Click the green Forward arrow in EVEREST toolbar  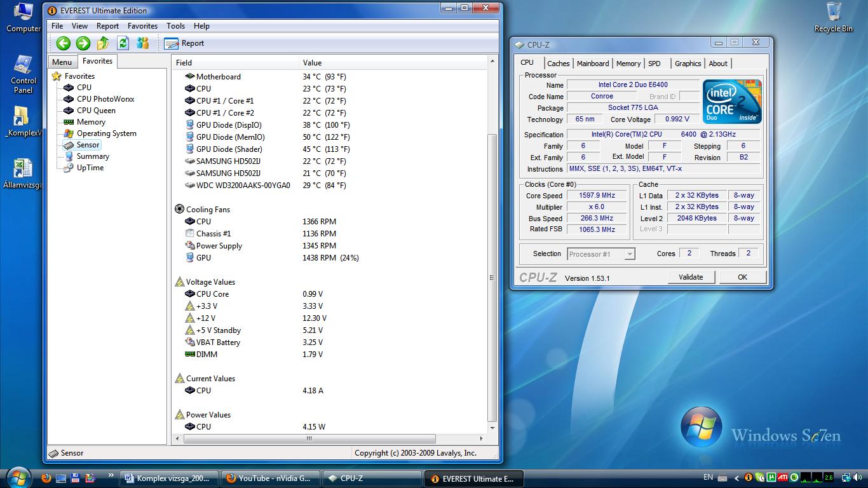[83, 43]
